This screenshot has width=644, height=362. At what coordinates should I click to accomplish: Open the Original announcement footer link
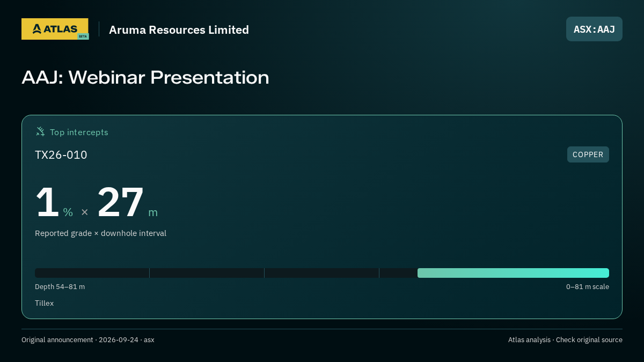87,340
